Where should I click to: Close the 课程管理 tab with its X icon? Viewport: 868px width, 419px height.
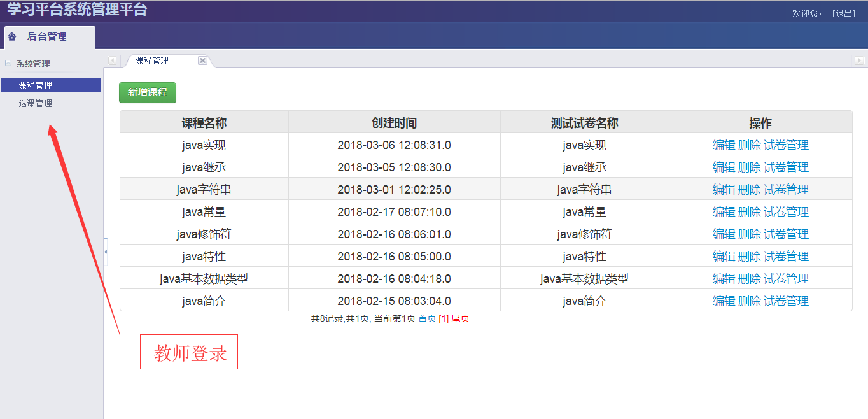click(x=202, y=60)
